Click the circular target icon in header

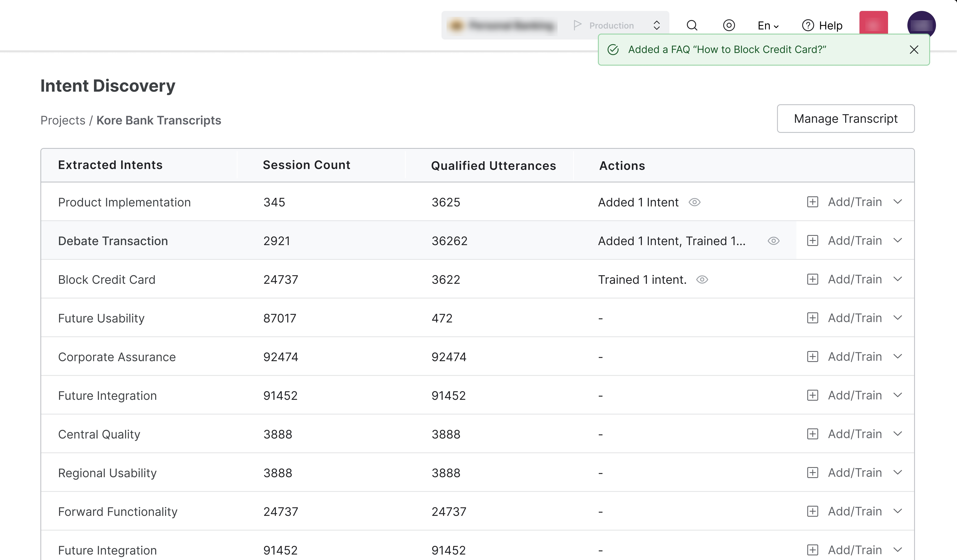click(x=729, y=25)
